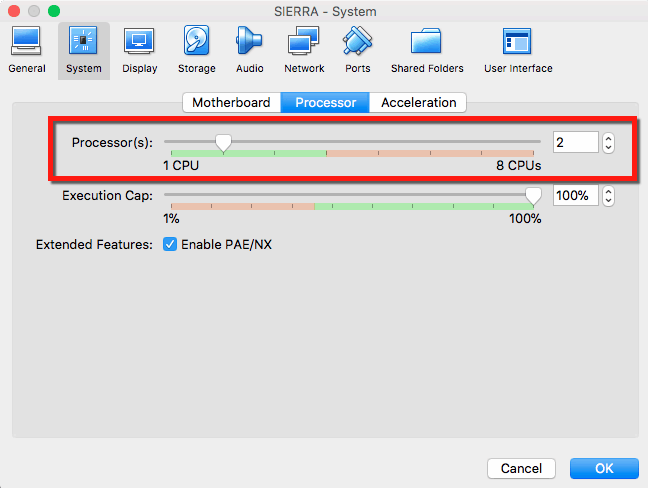This screenshot has width=648, height=488.
Task: Open the Ports settings section
Action: tap(357, 50)
